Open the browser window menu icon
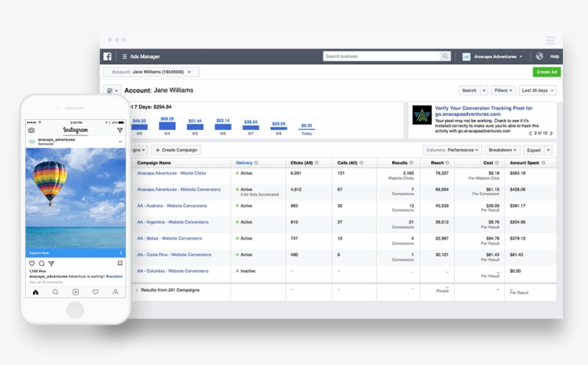The image size is (588, 365). [550, 40]
